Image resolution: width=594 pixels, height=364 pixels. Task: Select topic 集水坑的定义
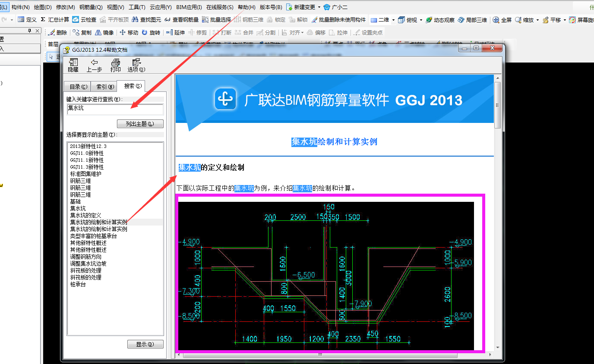click(85, 215)
